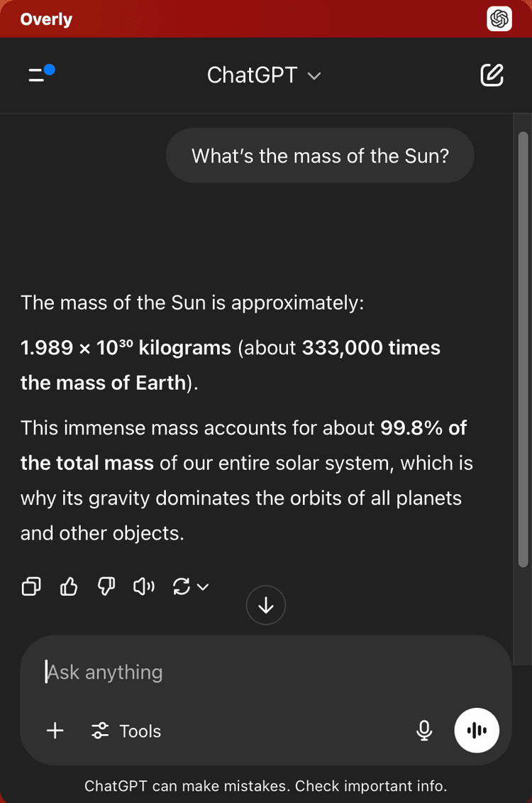Start a new chat with compose icon

click(x=492, y=75)
